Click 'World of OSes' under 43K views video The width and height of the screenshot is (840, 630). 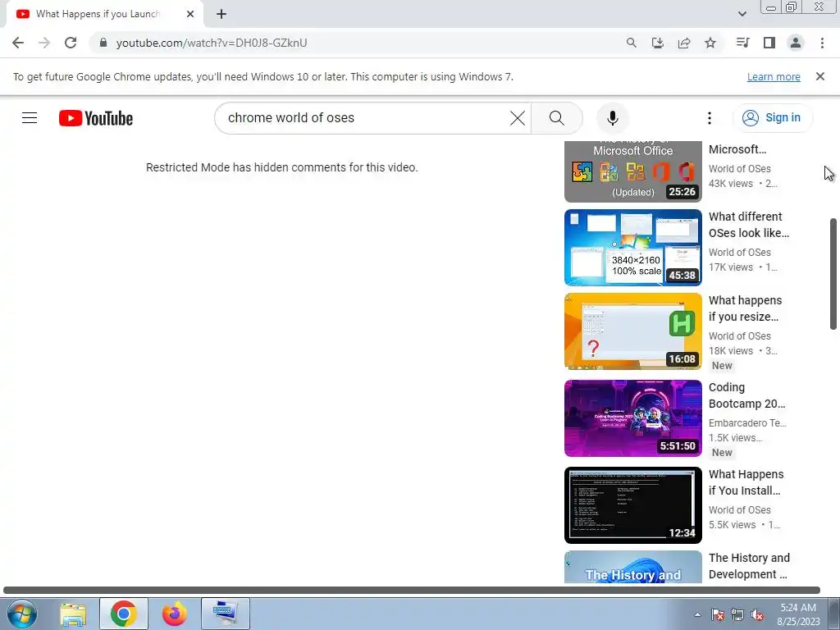pyautogui.click(x=739, y=169)
